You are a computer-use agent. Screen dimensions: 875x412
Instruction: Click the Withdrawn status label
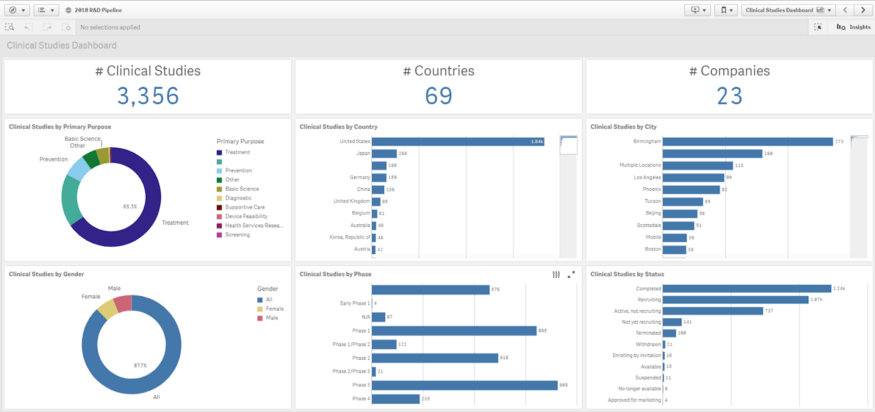pos(648,344)
